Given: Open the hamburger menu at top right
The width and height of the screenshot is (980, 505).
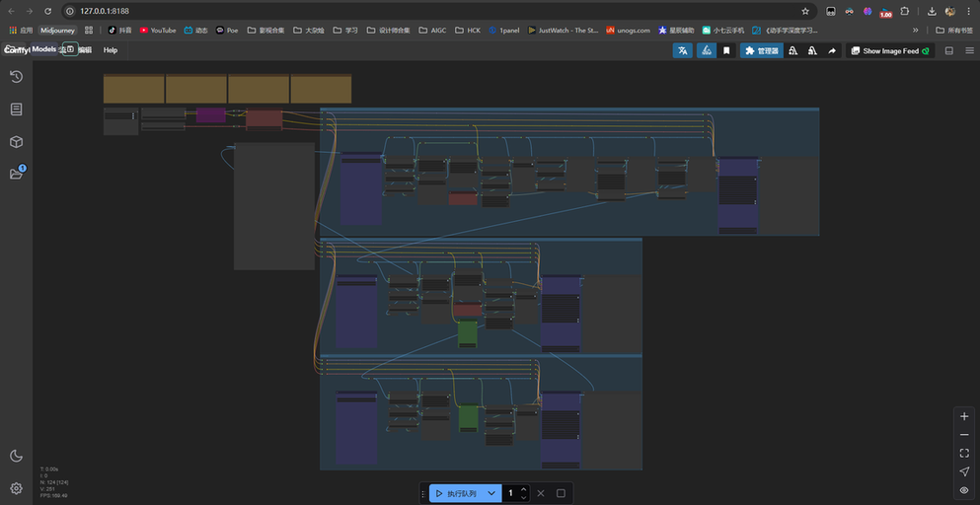Looking at the screenshot, I should (x=968, y=50).
